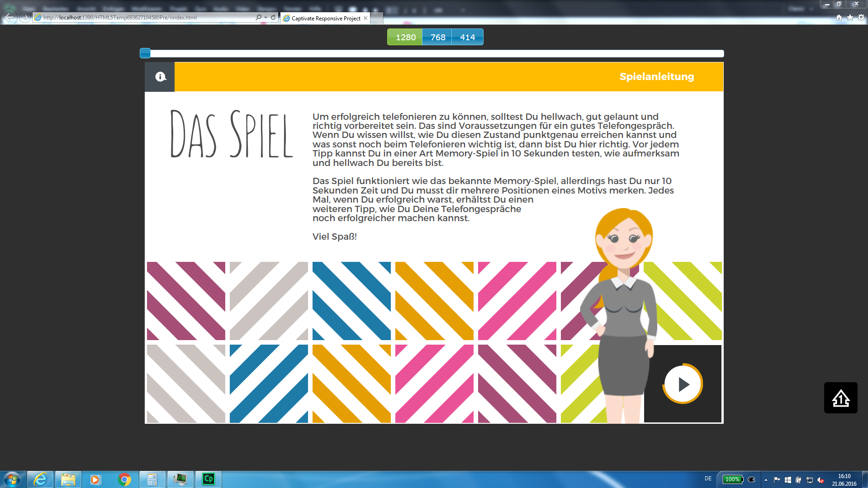
Task: Open the Favorites star icon
Action: pyautogui.click(x=850, y=18)
